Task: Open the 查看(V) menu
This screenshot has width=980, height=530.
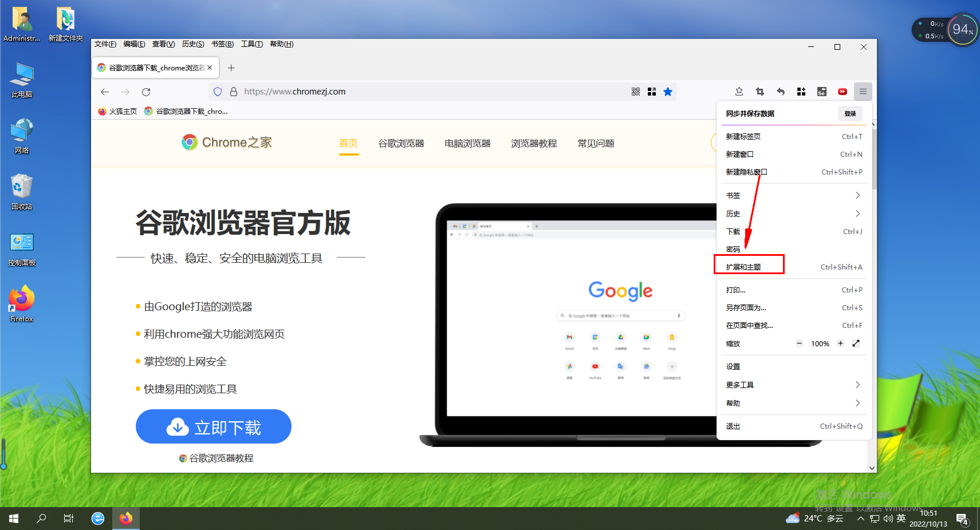Action: (x=163, y=44)
